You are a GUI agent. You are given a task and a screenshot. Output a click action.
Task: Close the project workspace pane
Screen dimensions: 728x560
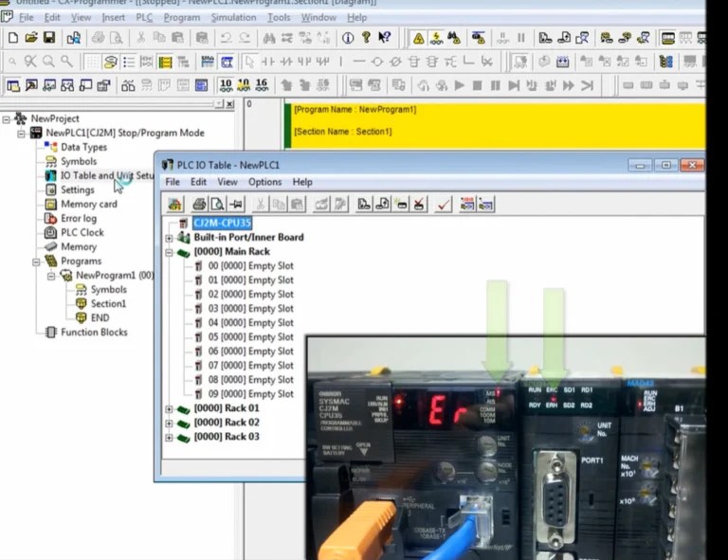[229, 104]
